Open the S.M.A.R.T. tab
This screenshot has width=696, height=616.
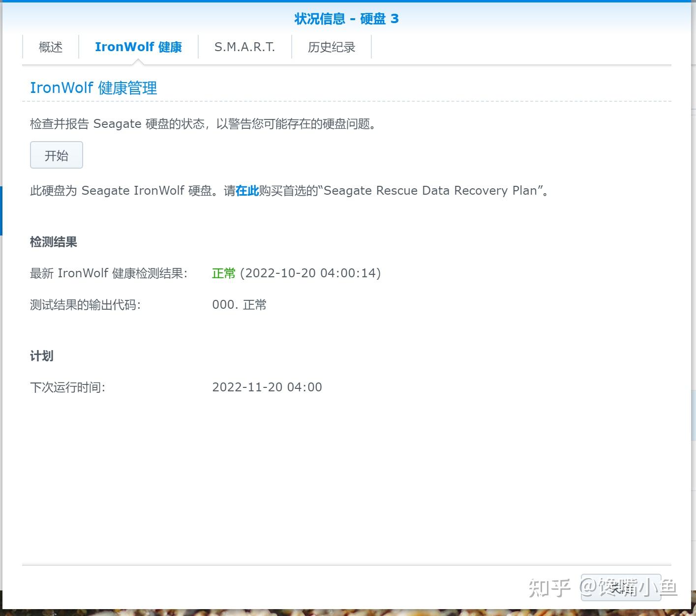point(244,47)
